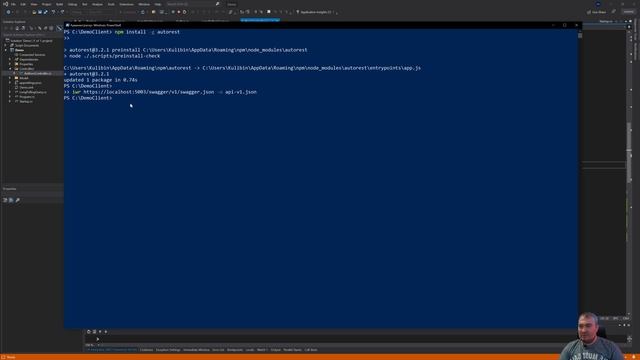Select AuthorsController.cs in Solution Explorer

38,73
